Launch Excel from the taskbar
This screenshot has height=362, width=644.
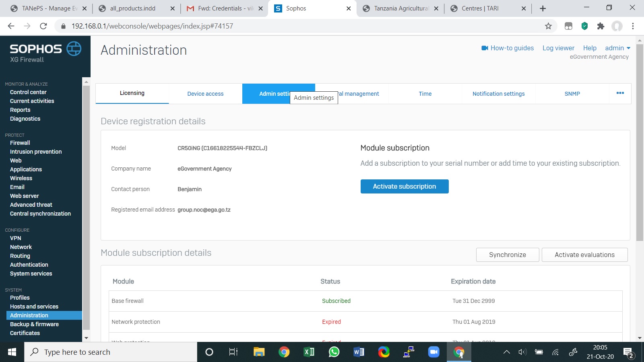coord(309,352)
